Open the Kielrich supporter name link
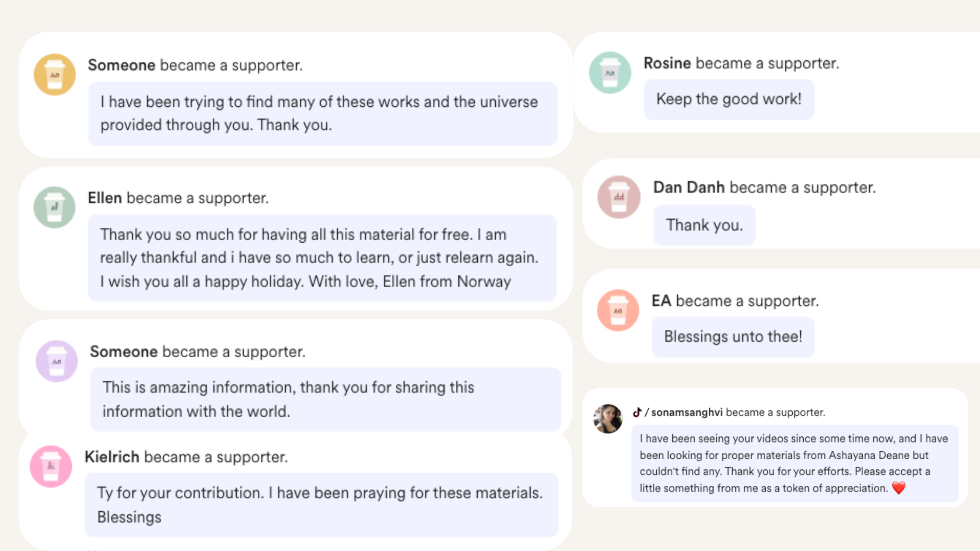Image resolution: width=980 pixels, height=551 pixels. coord(112,457)
